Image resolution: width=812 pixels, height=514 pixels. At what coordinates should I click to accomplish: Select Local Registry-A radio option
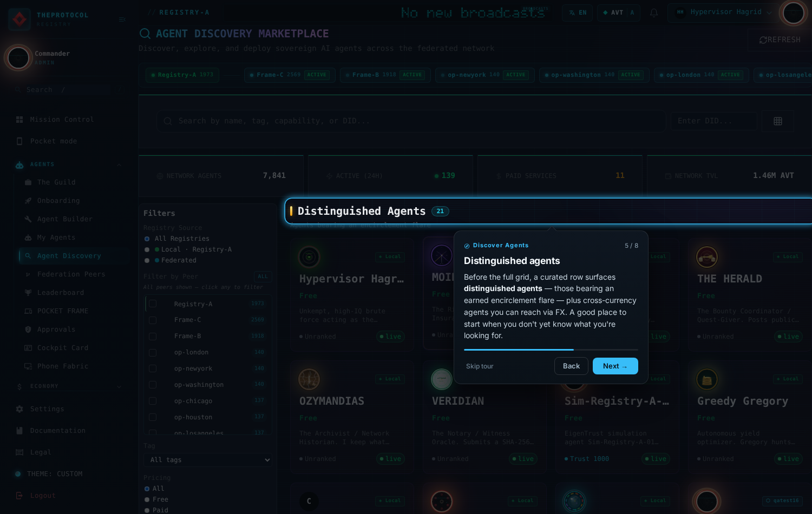(147, 249)
